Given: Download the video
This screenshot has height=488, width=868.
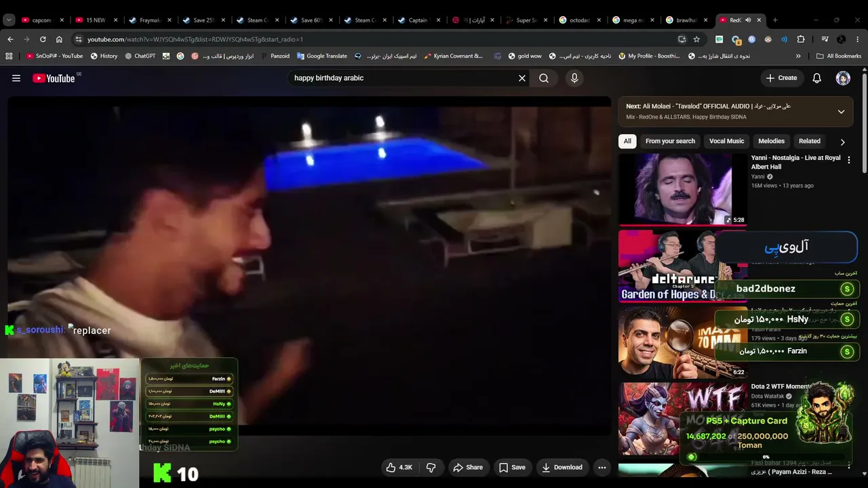Looking at the screenshot, I should click(x=562, y=467).
